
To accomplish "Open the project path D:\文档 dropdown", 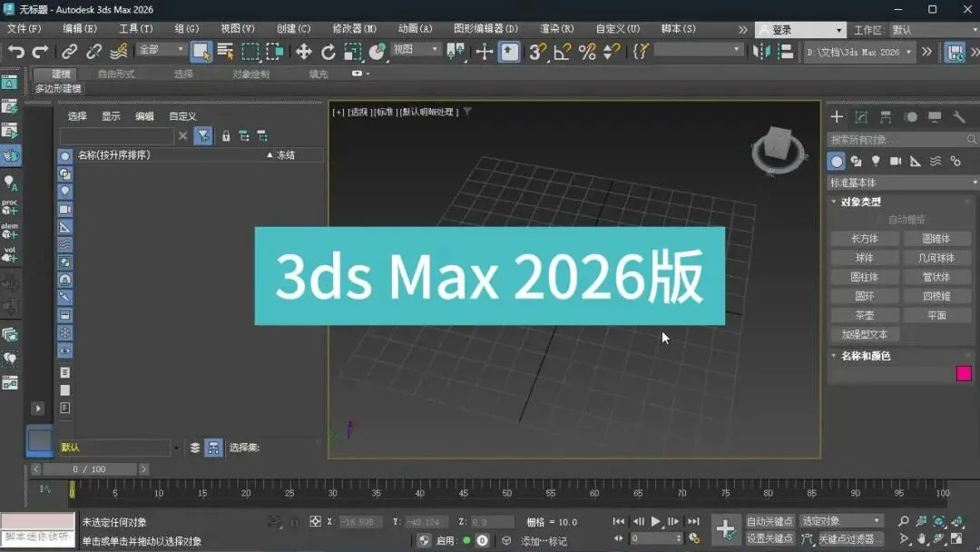I will point(858,52).
